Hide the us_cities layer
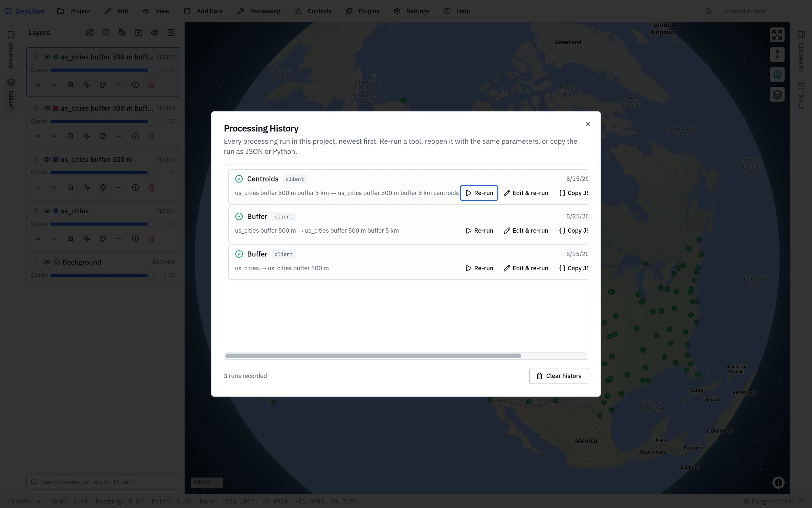812x508 pixels. [47, 211]
